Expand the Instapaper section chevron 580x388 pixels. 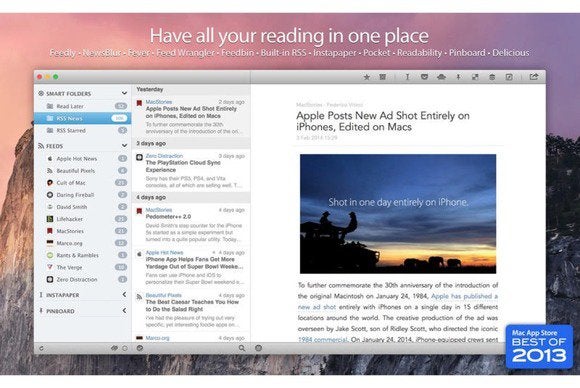pos(124,294)
